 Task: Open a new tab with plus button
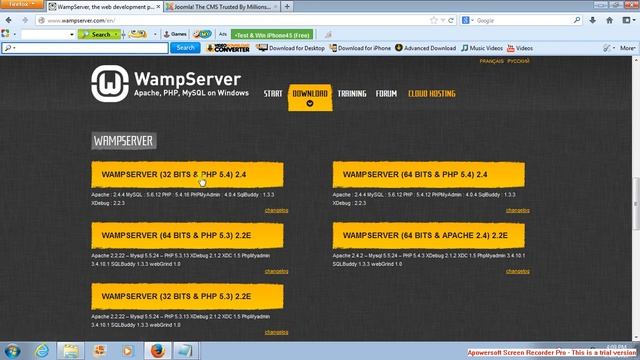click(x=287, y=7)
